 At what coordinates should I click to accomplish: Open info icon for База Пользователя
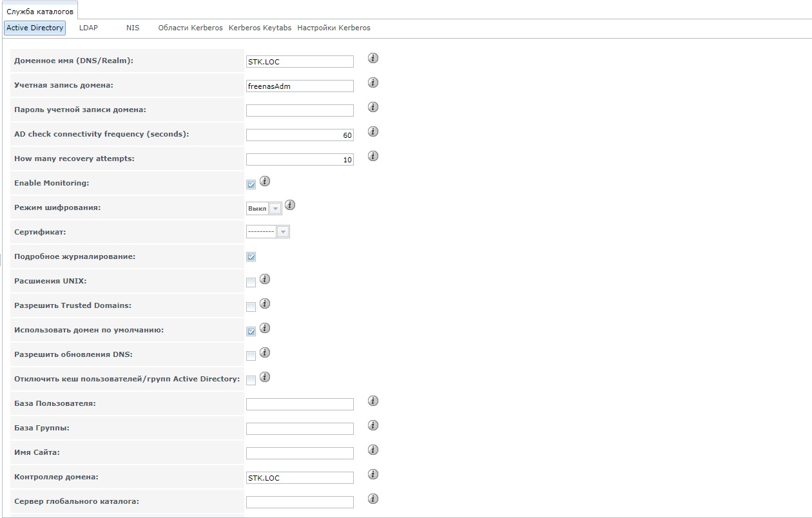(x=373, y=401)
